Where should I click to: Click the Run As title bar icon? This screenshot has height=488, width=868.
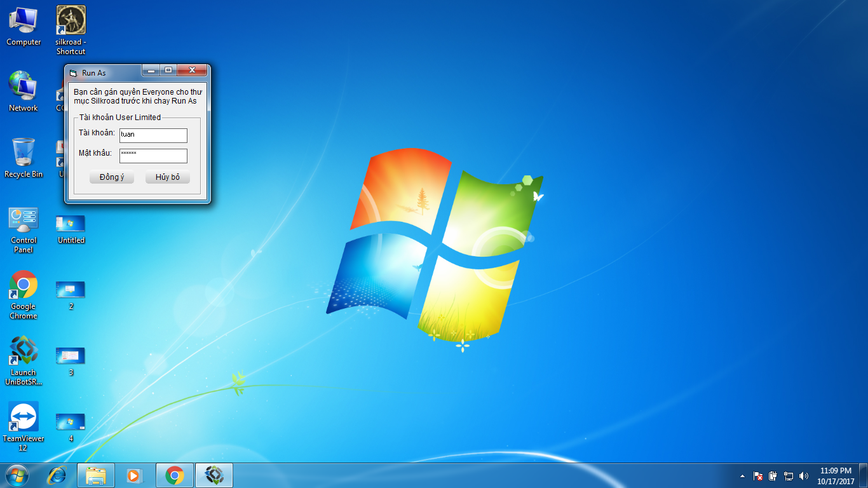pyautogui.click(x=73, y=73)
